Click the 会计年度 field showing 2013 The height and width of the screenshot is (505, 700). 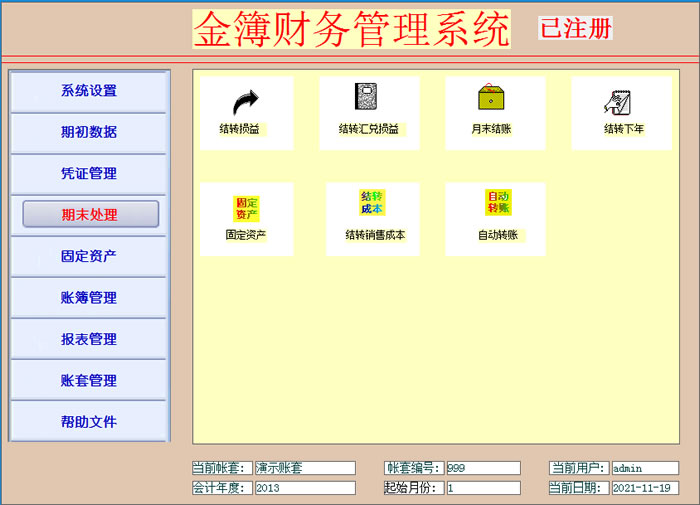point(305,488)
